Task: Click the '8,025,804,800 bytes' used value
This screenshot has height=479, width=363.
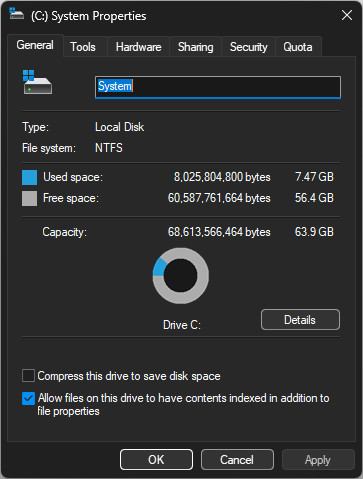Action: point(222,177)
